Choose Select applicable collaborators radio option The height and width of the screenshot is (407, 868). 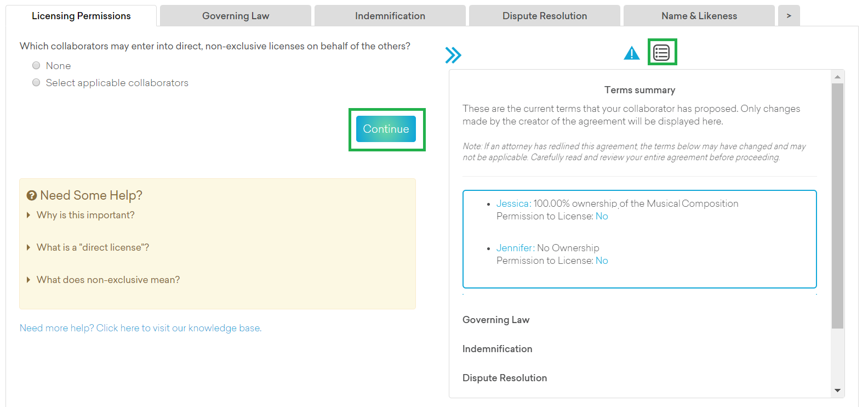(36, 83)
